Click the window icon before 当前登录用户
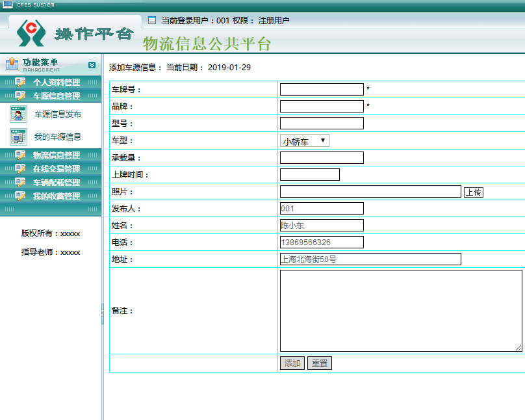Screen dimensions: 525x420 coord(152,20)
